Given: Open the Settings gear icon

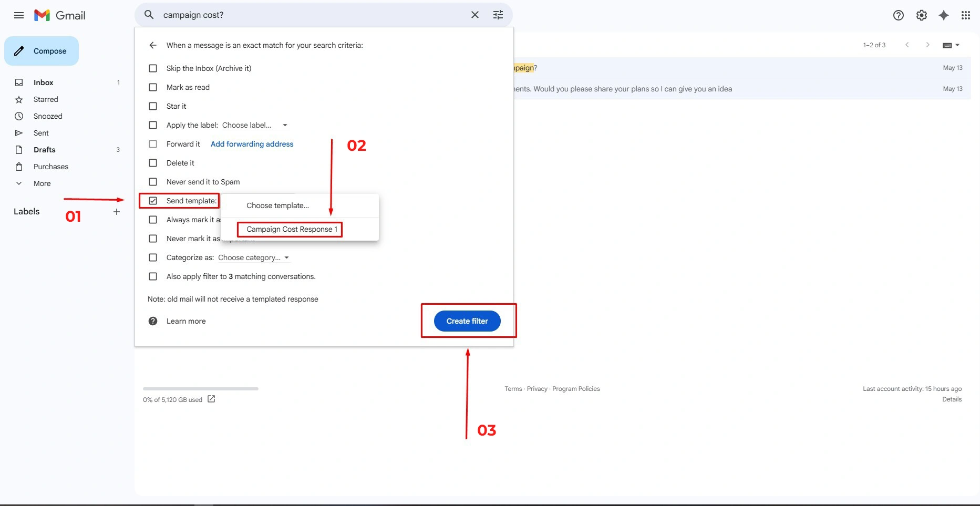Looking at the screenshot, I should 922,15.
